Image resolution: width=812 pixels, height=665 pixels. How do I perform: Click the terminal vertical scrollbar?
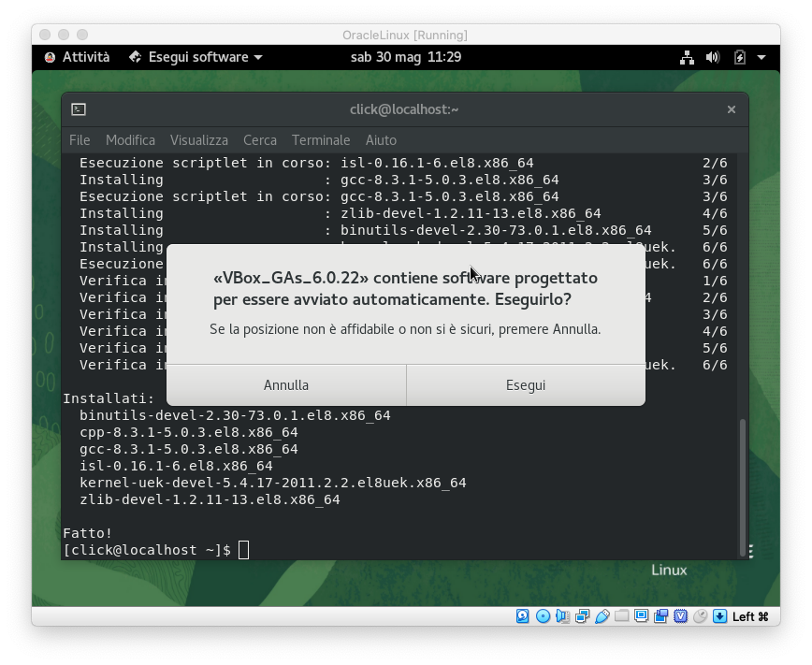[743, 487]
